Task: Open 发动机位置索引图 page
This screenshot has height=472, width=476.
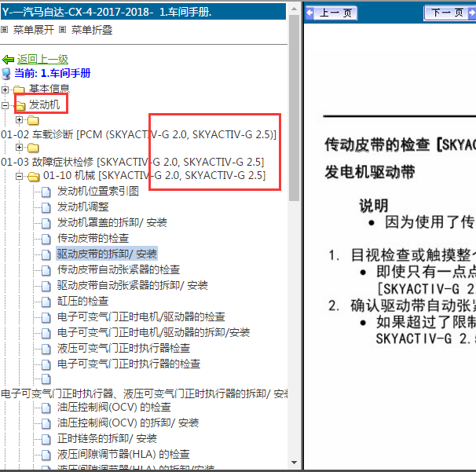Action: (x=98, y=191)
